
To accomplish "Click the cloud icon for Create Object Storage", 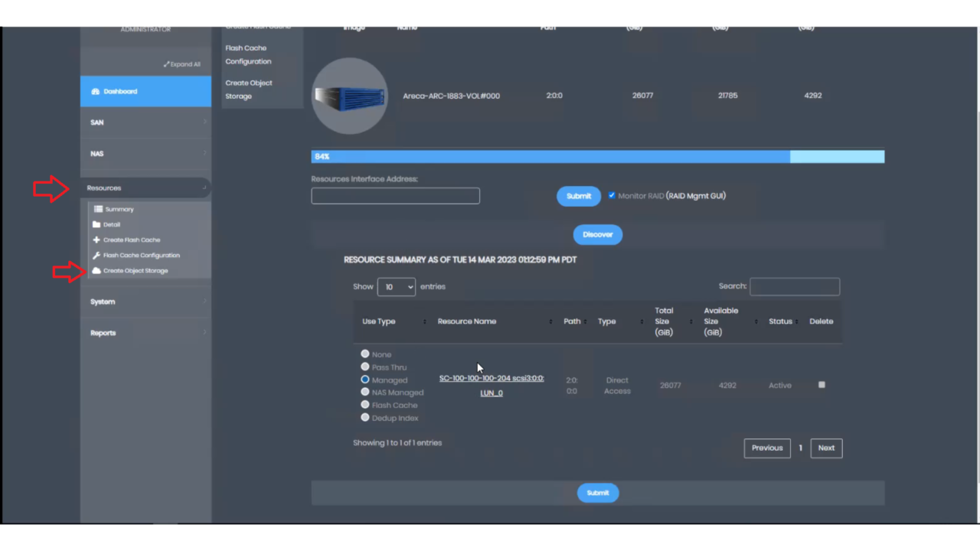I will pyautogui.click(x=95, y=270).
